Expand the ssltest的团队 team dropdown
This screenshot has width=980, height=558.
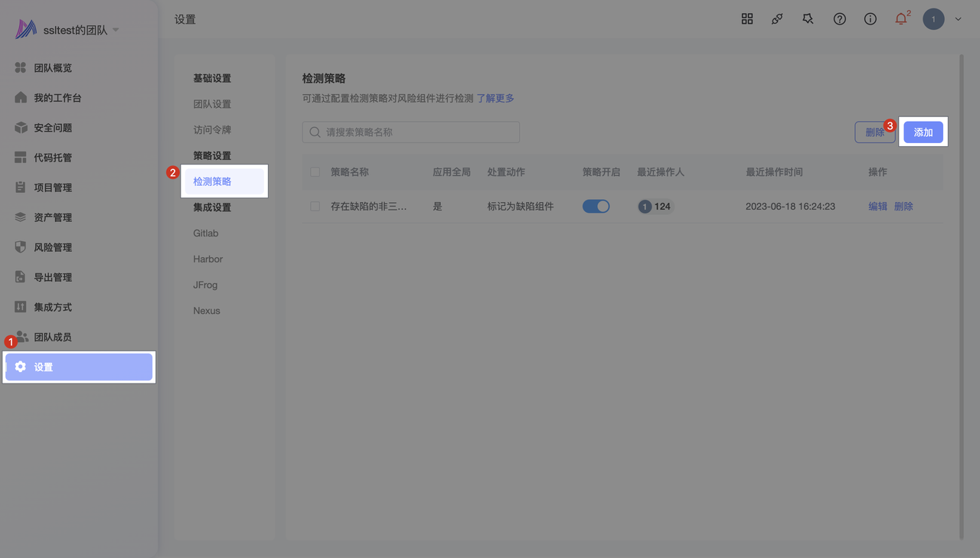[116, 30]
